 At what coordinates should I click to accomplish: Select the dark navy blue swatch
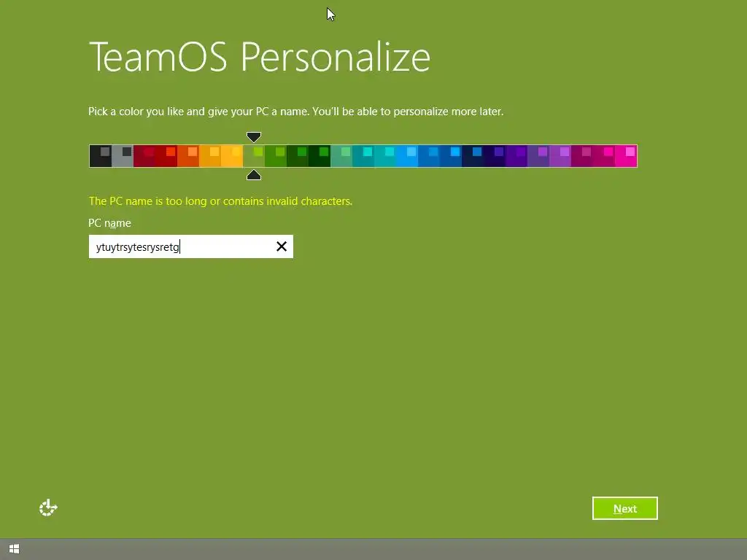coord(473,156)
